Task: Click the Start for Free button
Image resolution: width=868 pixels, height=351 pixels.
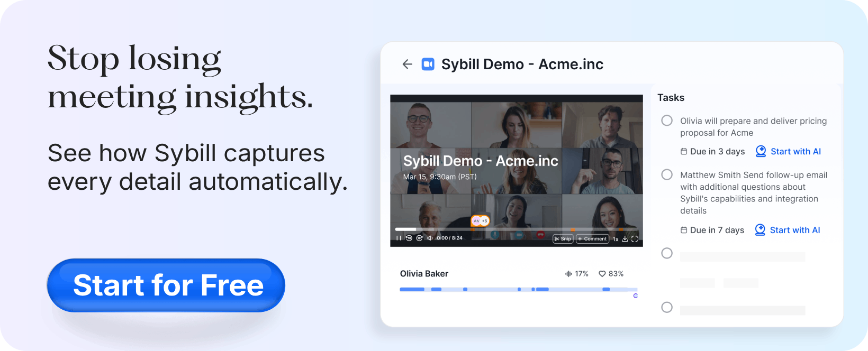Action: 166,285
